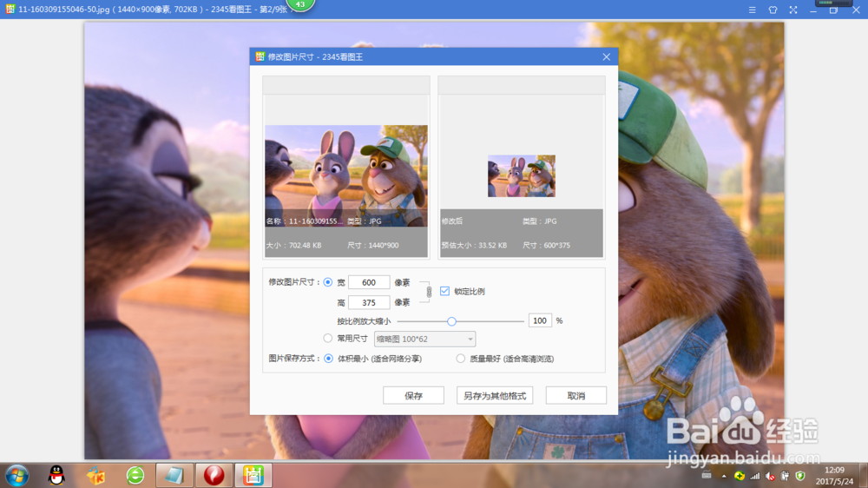Click the 2345看图王 taskbar icon
This screenshot has height=488, width=868.
pyautogui.click(x=253, y=475)
